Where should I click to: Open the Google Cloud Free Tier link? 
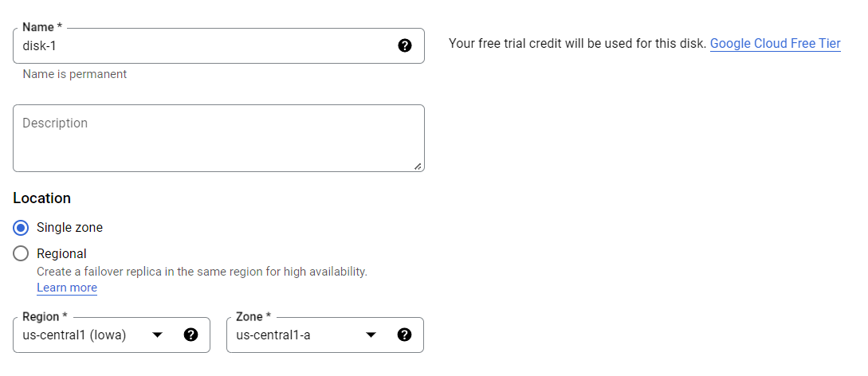pos(775,44)
